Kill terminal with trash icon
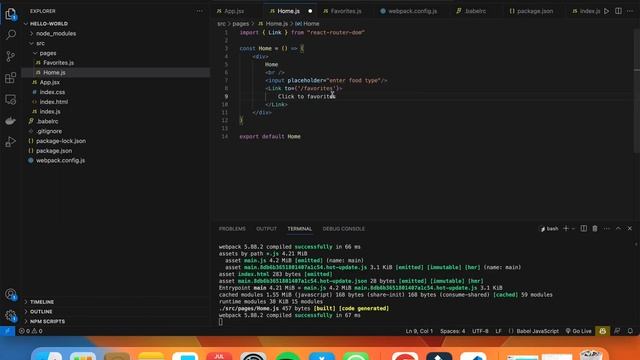This screenshot has height=360, width=640. coord(595,229)
